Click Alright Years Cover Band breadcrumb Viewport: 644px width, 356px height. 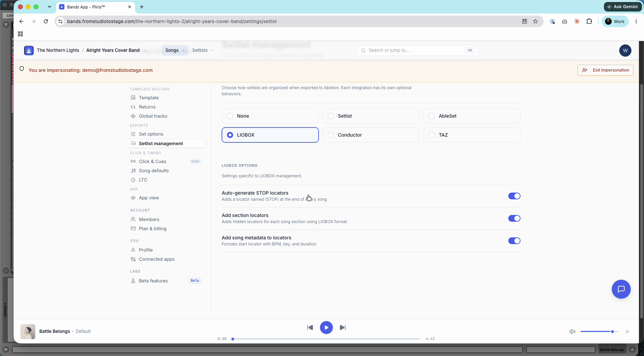click(x=113, y=50)
